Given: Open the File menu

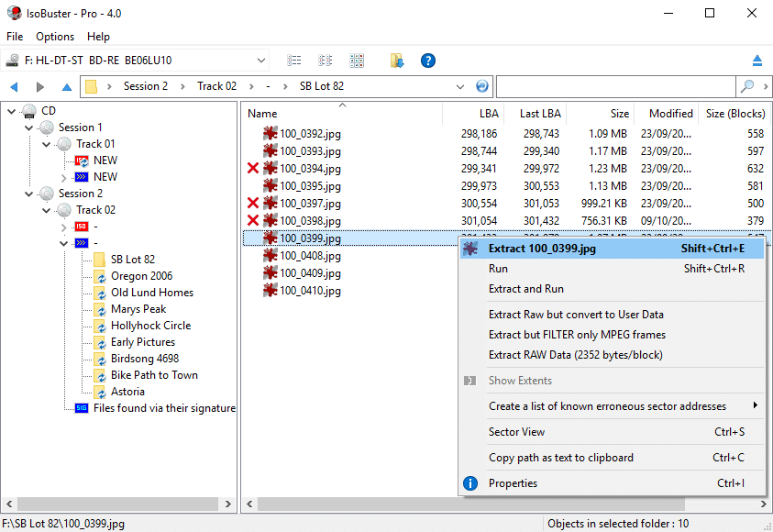Looking at the screenshot, I should coord(15,37).
